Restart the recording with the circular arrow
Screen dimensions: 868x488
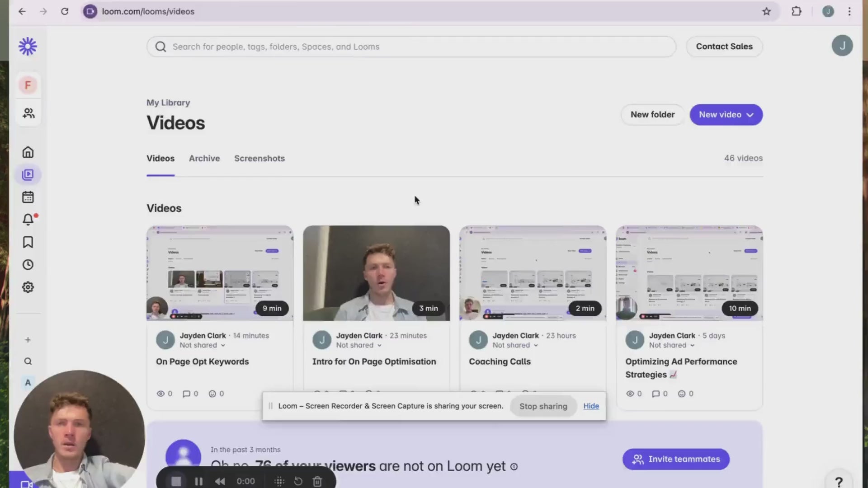(x=298, y=481)
